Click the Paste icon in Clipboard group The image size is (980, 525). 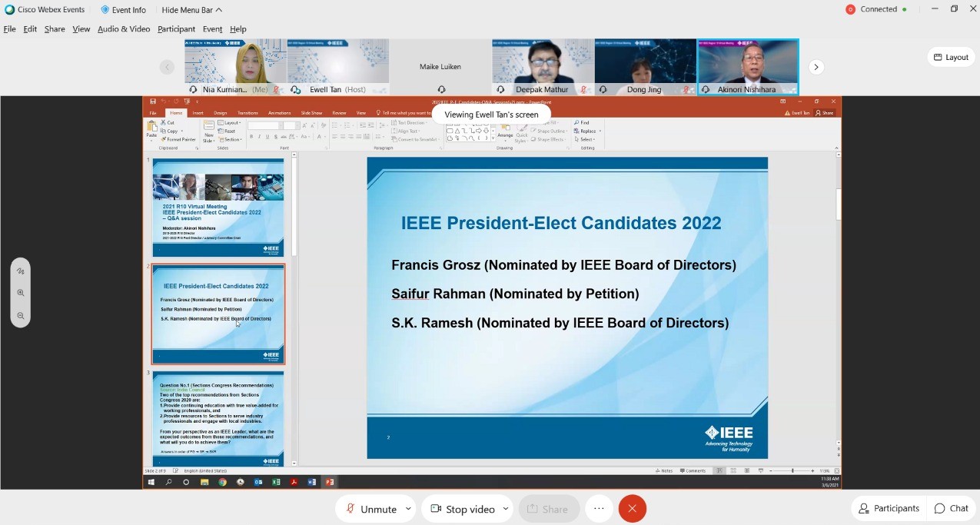[152, 130]
